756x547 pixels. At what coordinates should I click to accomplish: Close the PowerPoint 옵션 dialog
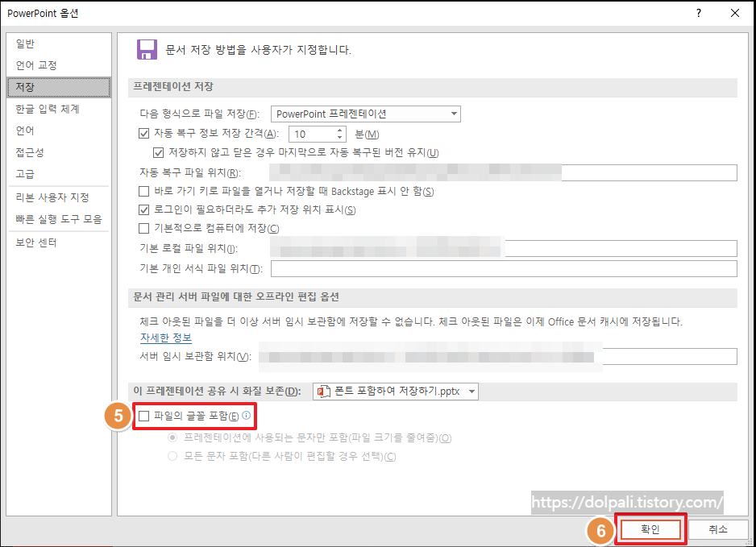click(735, 13)
